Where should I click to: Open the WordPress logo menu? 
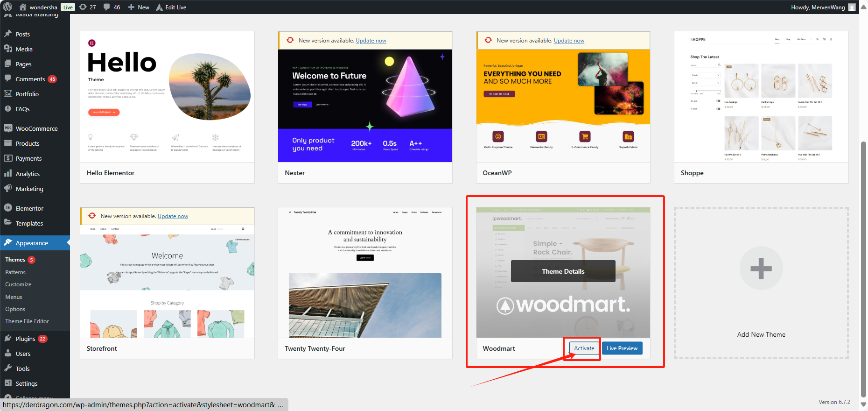pyautogui.click(x=7, y=7)
